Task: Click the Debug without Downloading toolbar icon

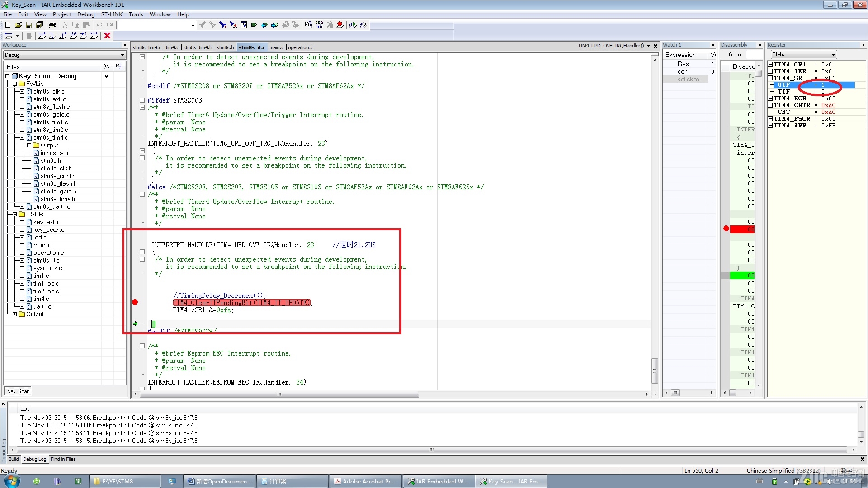Action: [363, 25]
